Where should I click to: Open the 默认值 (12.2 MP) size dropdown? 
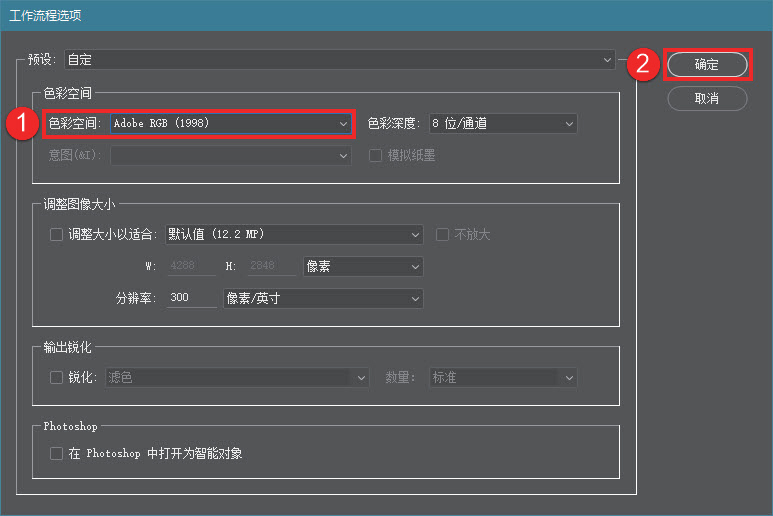[294, 234]
